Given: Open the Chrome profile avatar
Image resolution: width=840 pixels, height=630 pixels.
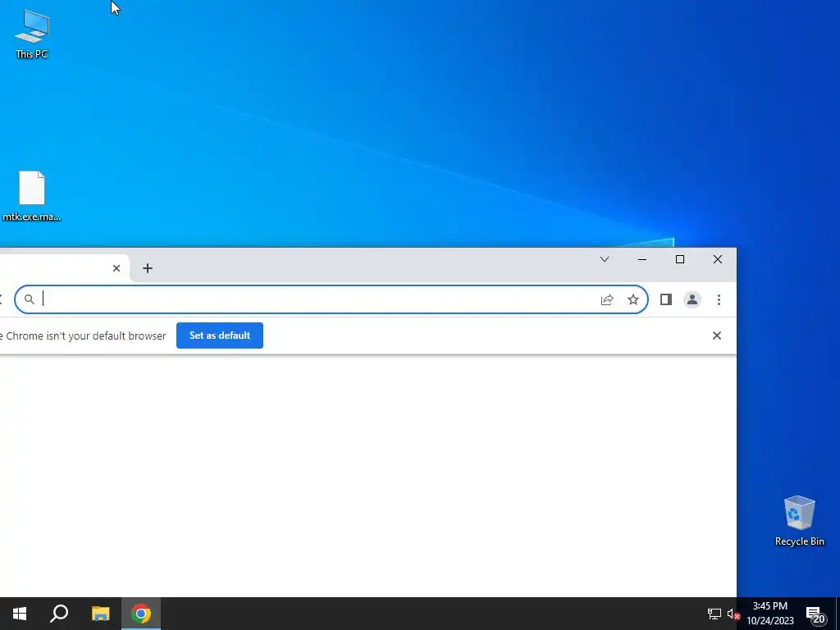Looking at the screenshot, I should coord(692,299).
